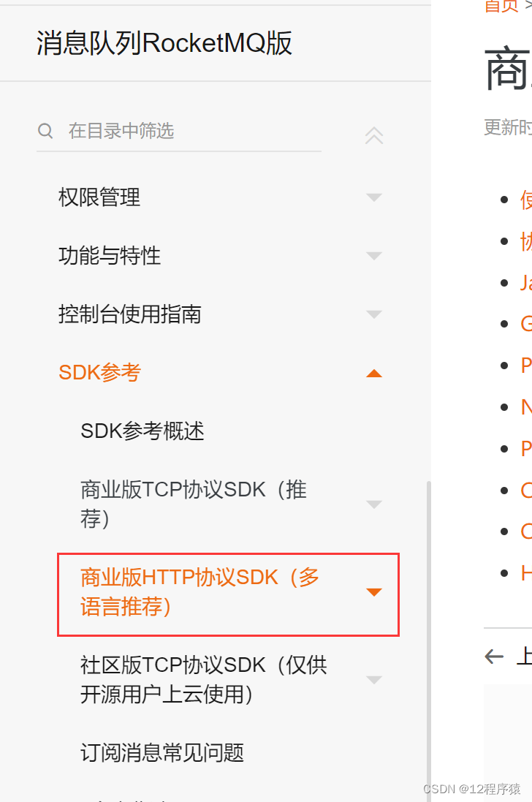Collapse the sidebar with double-chevron up icon
The height and width of the screenshot is (802, 532).
(374, 135)
